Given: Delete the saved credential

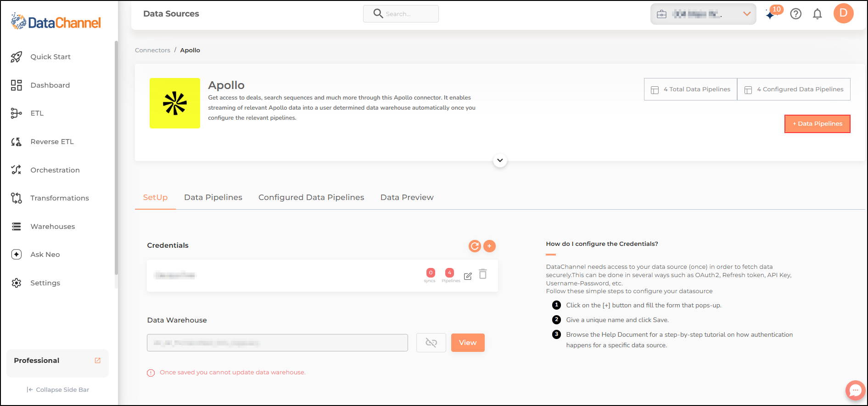Looking at the screenshot, I should [483, 274].
